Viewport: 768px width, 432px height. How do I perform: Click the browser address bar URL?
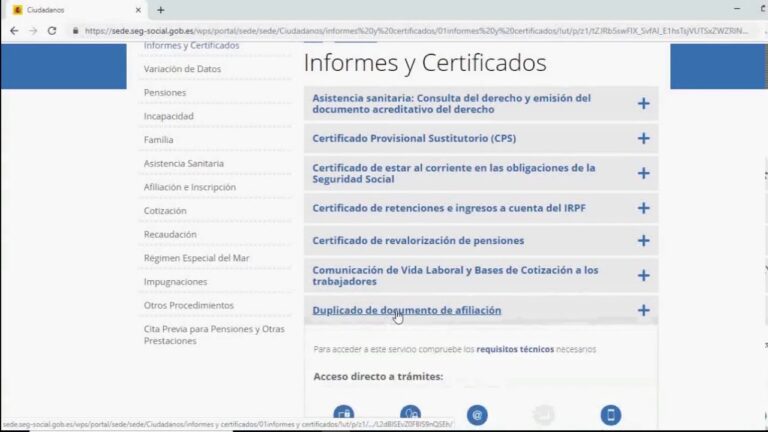(x=416, y=31)
